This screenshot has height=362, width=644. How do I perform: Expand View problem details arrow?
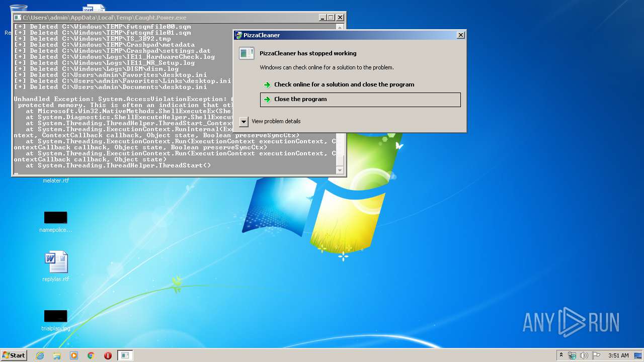[x=244, y=121]
